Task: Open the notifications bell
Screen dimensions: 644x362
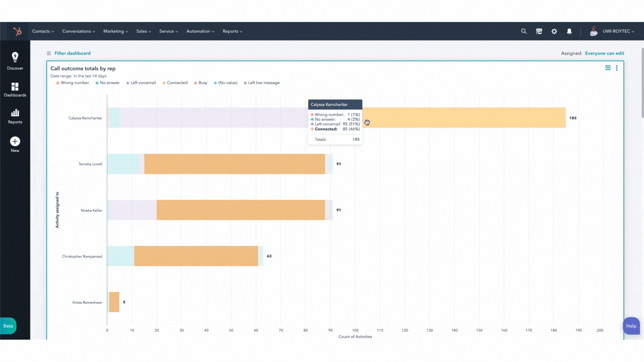Action: (x=569, y=31)
